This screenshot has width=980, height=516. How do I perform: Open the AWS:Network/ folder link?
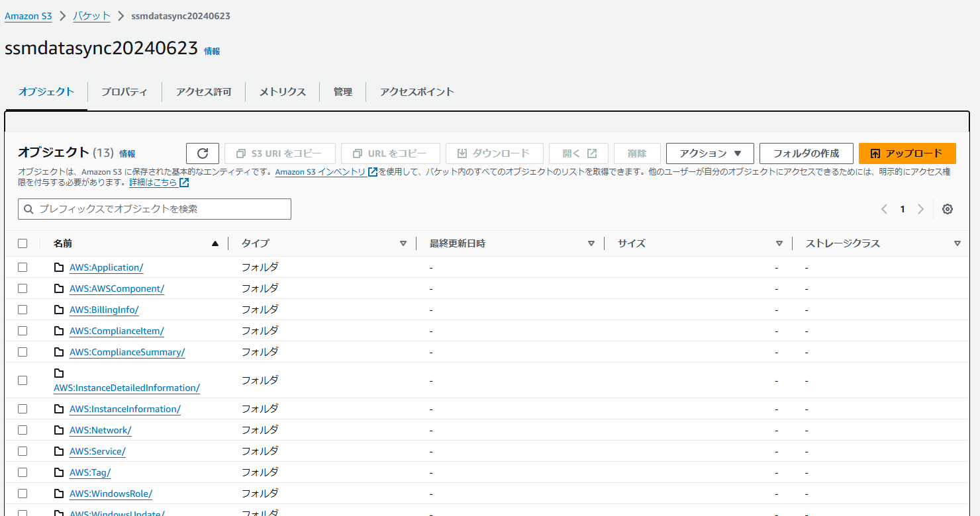coord(101,430)
